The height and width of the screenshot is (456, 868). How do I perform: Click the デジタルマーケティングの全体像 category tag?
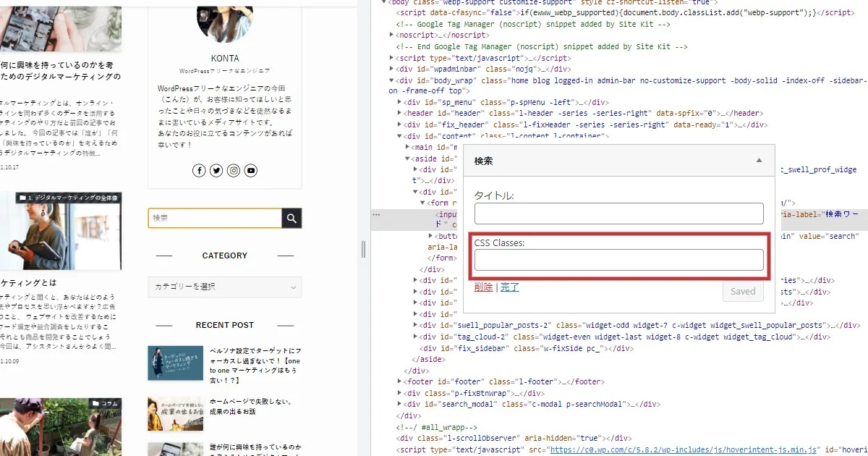pos(67,198)
